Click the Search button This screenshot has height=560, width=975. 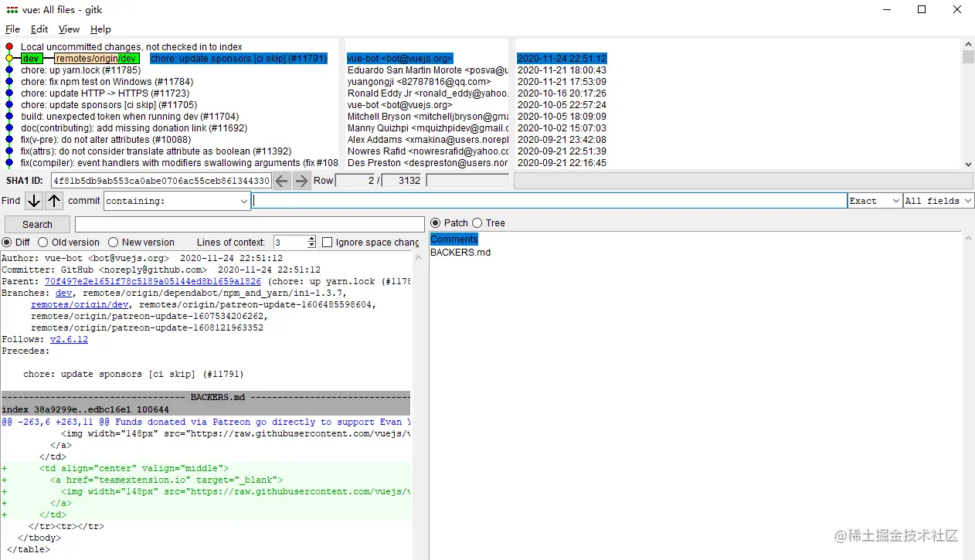tap(37, 225)
